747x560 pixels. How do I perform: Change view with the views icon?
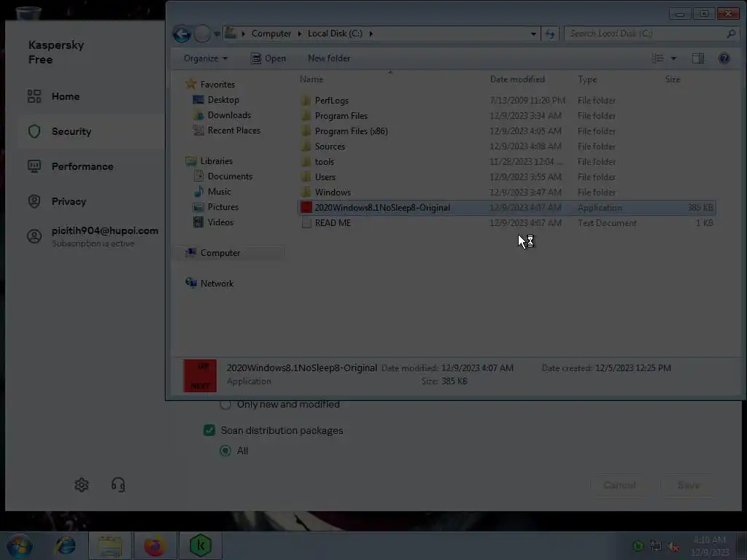pyautogui.click(x=658, y=58)
